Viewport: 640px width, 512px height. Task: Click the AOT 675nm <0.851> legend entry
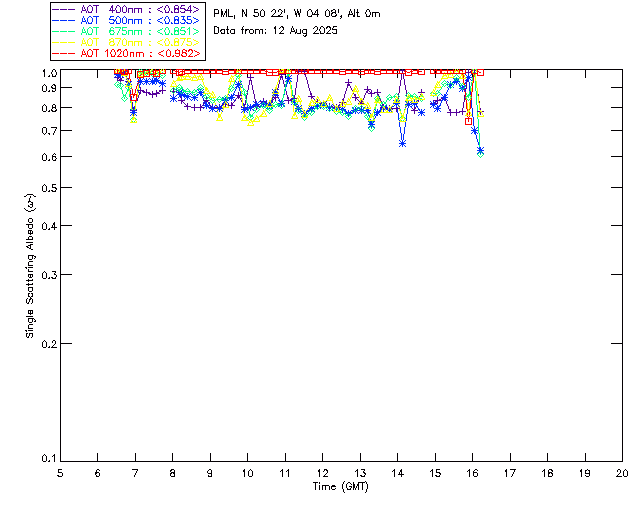tap(127, 31)
